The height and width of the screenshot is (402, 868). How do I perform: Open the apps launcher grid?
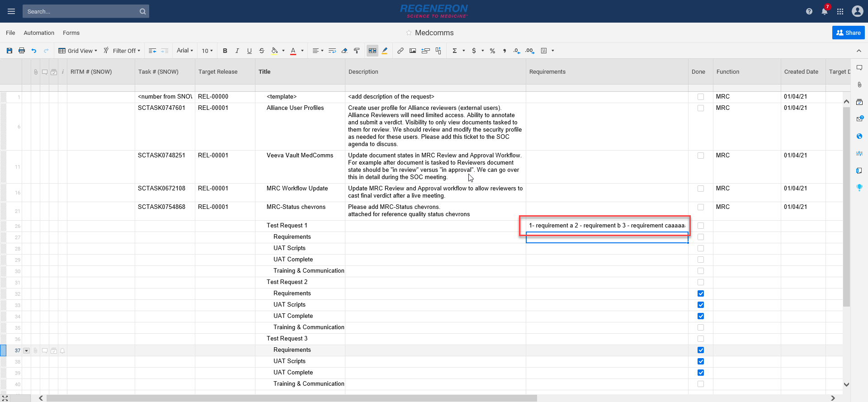tap(840, 11)
